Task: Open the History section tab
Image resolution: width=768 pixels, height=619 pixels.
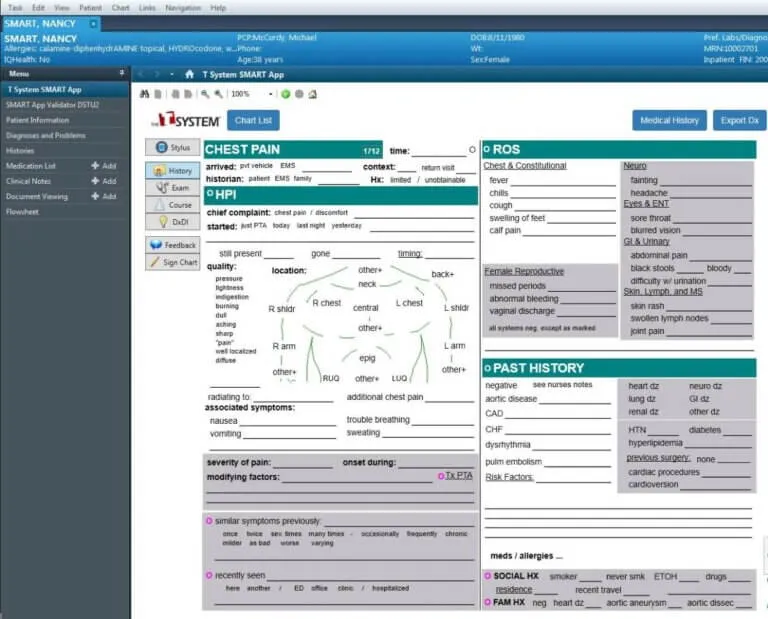Action: (172, 170)
